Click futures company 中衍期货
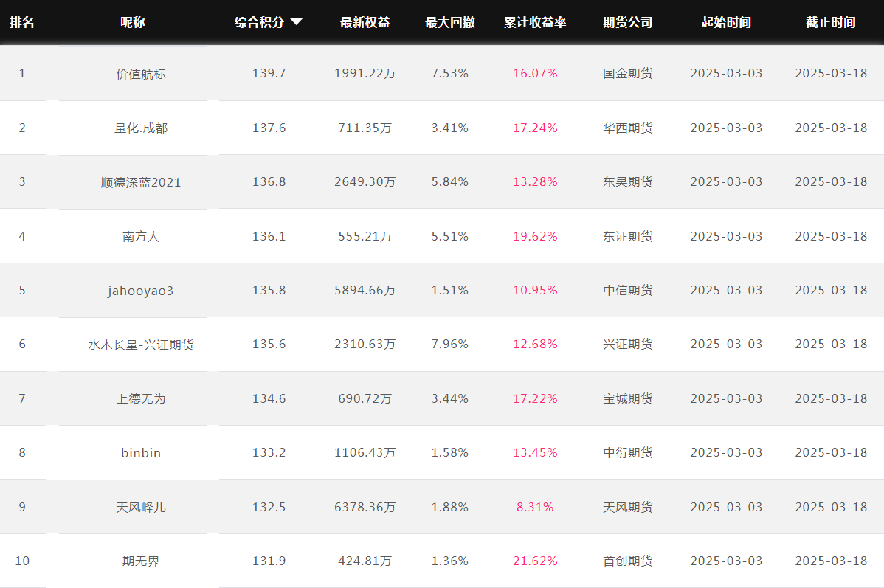The width and height of the screenshot is (884, 588). [x=627, y=452]
